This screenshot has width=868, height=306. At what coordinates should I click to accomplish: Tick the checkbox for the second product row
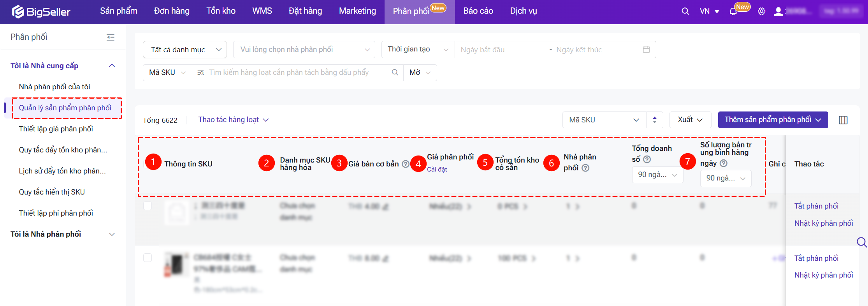point(148,258)
